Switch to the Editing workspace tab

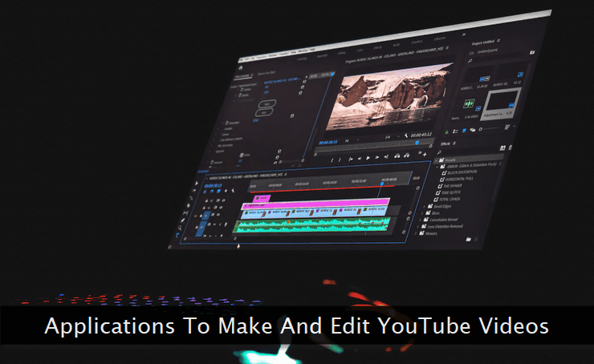coord(342,53)
